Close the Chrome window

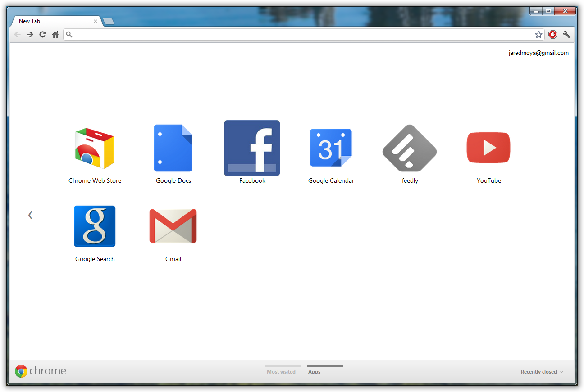[x=565, y=11]
